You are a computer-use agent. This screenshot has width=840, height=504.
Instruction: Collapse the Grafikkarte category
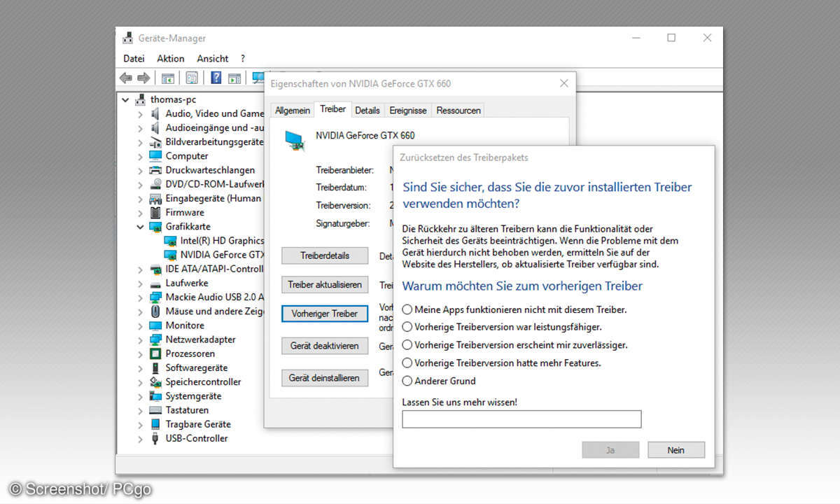pyautogui.click(x=140, y=227)
